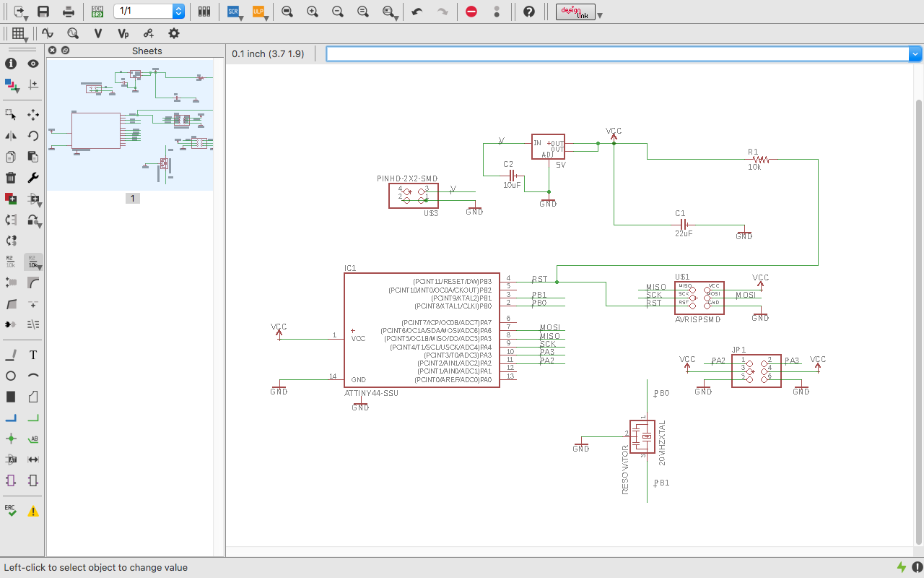Viewport: 924px width, 578px height.
Task: Open the file menu icon in the toolbar
Action: pos(20,12)
